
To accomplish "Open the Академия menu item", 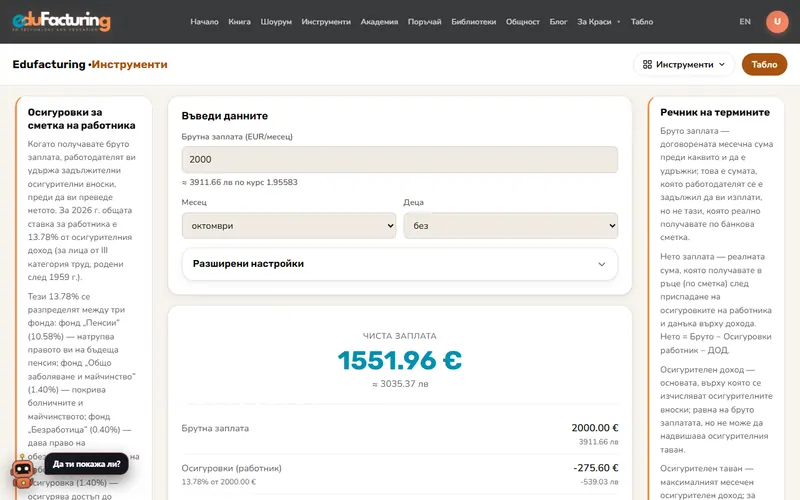I will click(x=379, y=21).
